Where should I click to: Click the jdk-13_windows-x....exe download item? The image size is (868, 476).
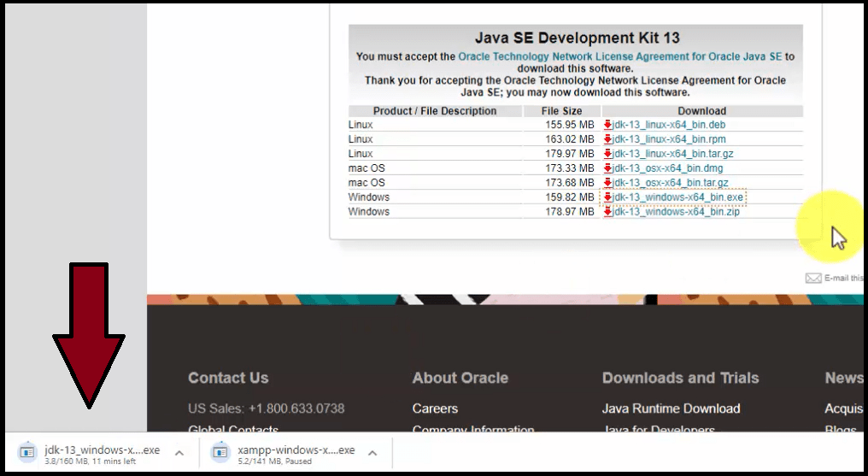coord(103,454)
